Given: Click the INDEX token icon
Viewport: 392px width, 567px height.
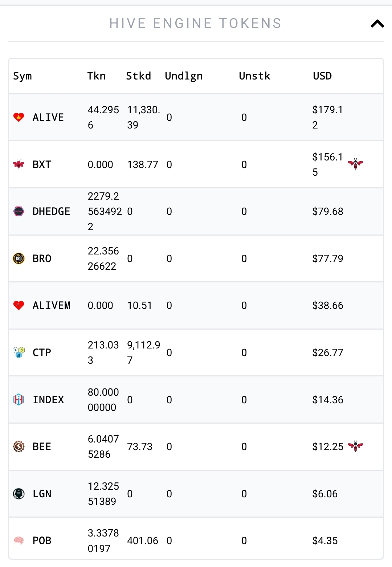Looking at the screenshot, I should pyautogui.click(x=19, y=400).
